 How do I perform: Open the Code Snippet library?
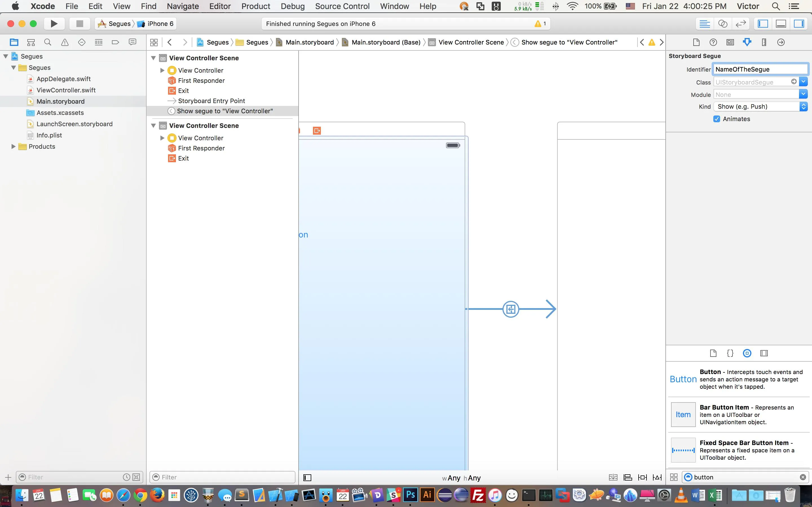730,353
